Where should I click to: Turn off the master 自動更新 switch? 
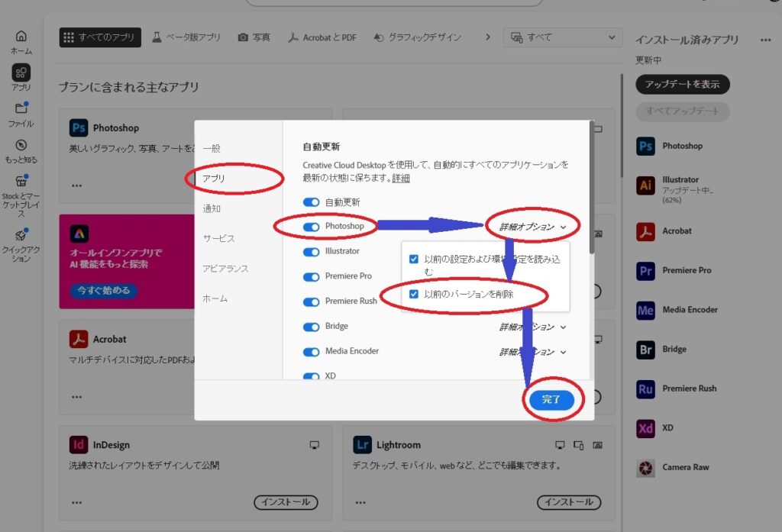[312, 202]
